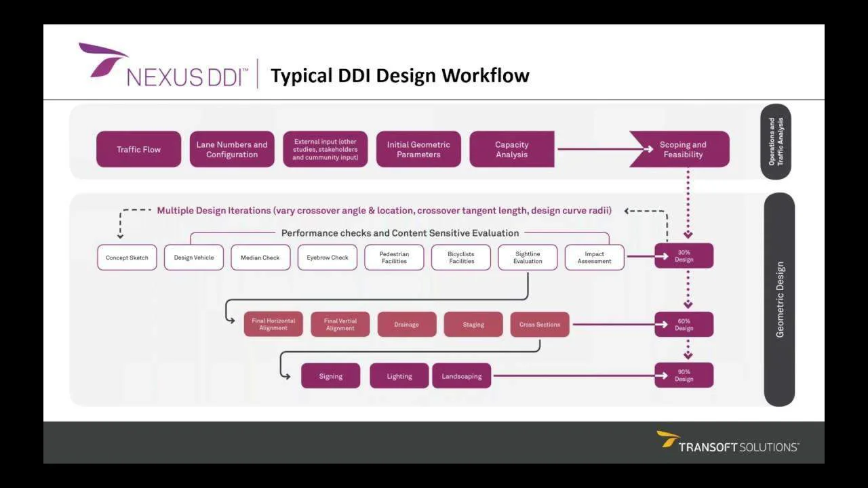The width and height of the screenshot is (868, 488).
Task: Select the Cross Sections box
Action: pos(540,325)
